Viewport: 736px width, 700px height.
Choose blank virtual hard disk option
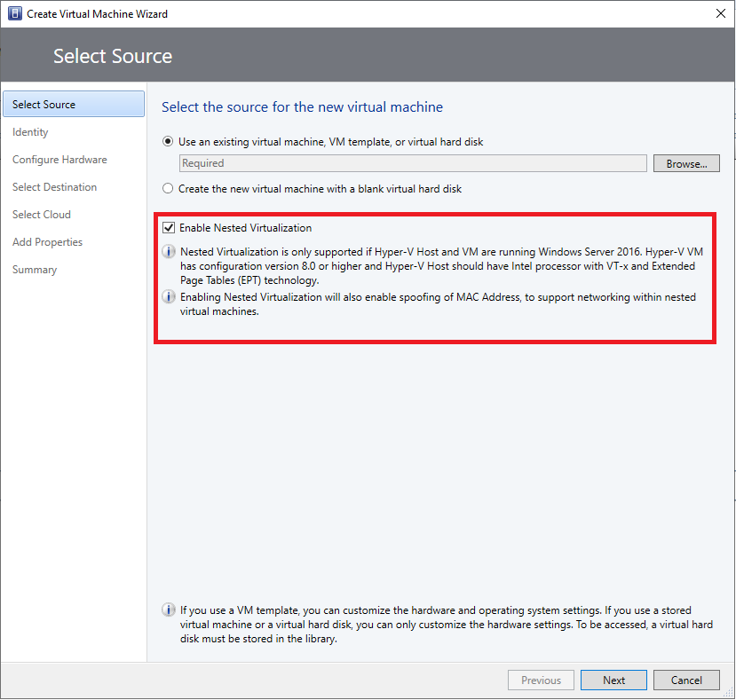(x=168, y=188)
